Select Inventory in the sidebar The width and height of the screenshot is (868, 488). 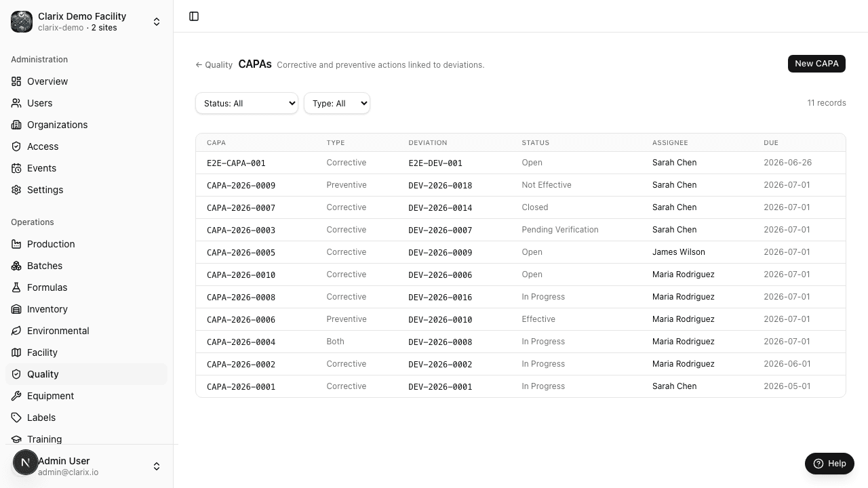(x=87, y=309)
